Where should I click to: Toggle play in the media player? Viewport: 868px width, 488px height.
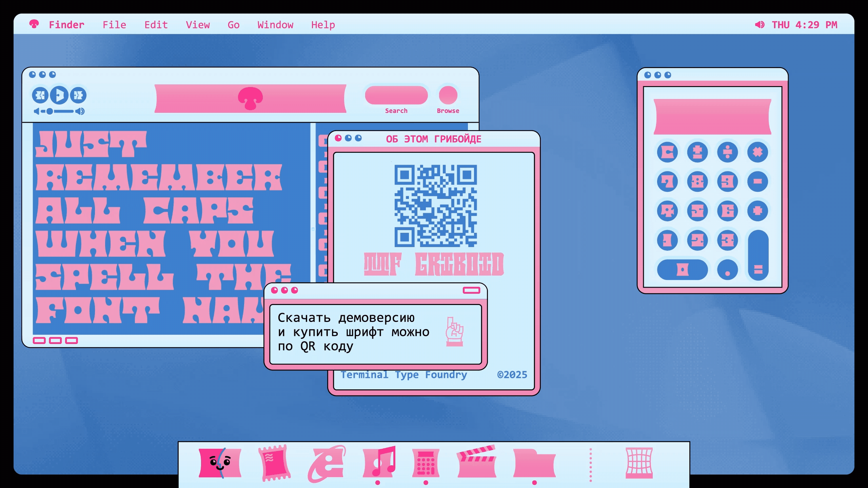point(60,96)
